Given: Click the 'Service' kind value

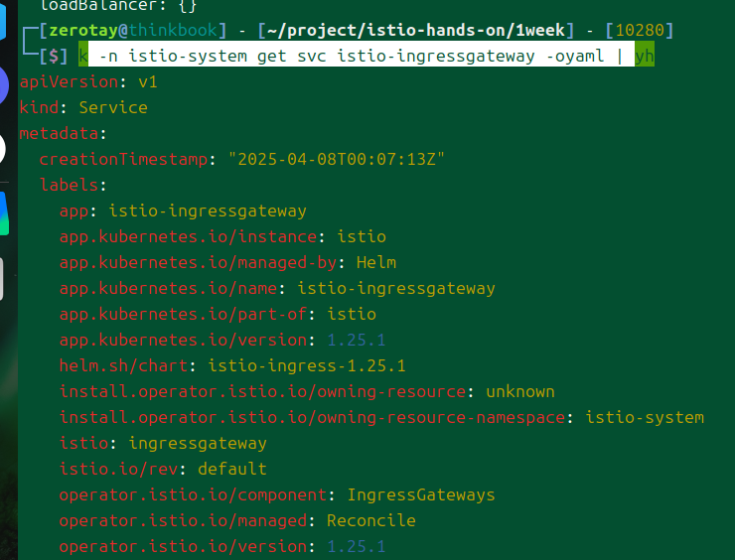Looking at the screenshot, I should click(x=113, y=108).
